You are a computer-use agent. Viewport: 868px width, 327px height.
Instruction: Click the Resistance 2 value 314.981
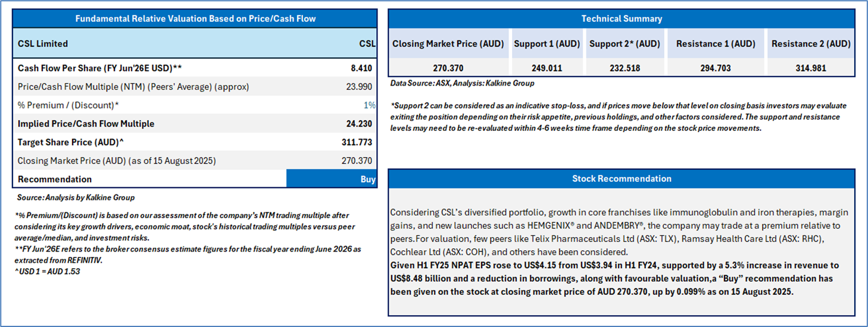811,68
